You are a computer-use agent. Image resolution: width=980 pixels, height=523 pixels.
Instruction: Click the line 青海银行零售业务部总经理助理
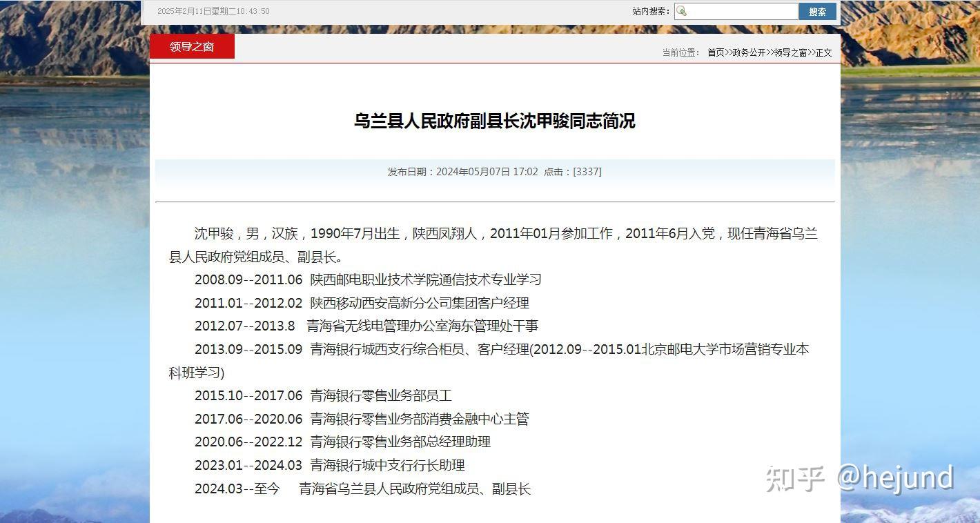(x=400, y=442)
